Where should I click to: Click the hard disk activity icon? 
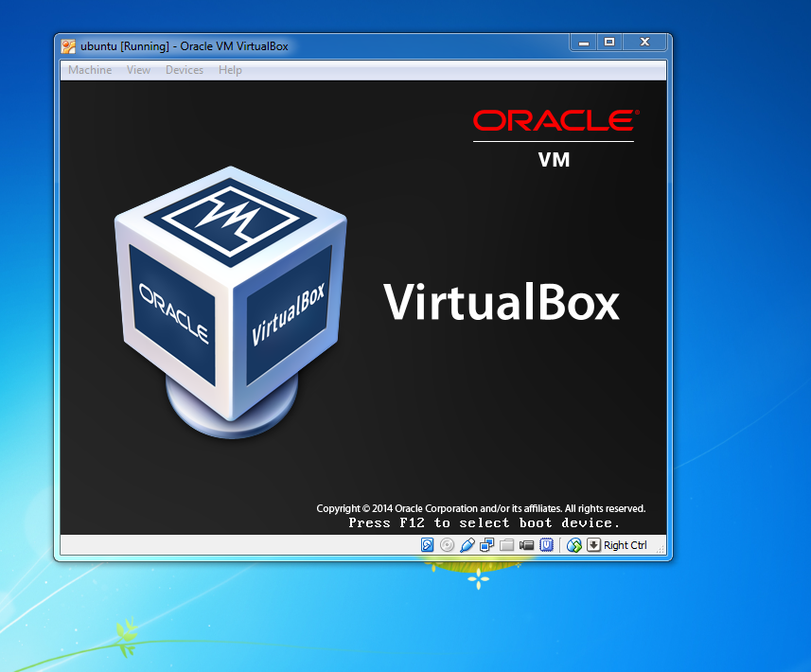point(427,545)
